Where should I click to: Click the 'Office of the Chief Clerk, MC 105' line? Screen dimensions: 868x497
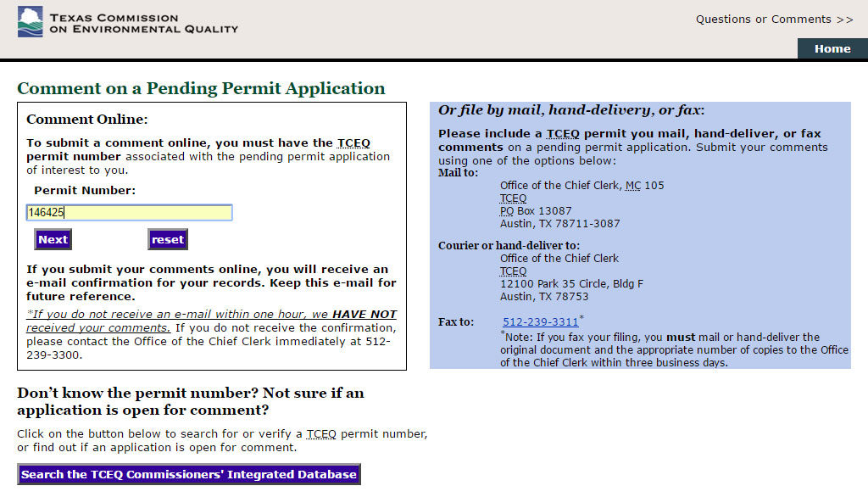(x=581, y=186)
